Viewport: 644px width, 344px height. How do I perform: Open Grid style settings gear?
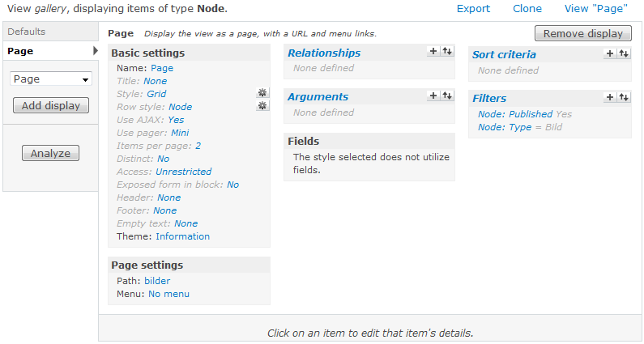coord(262,93)
